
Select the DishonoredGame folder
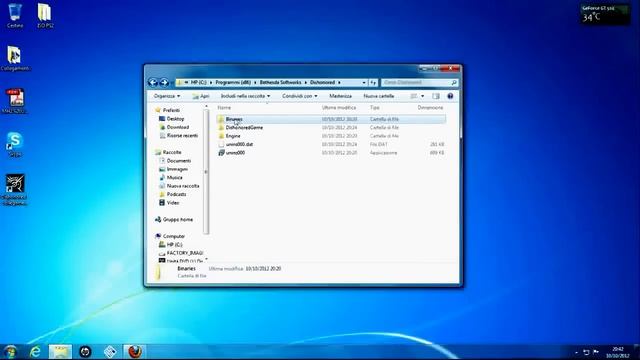pos(244,127)
